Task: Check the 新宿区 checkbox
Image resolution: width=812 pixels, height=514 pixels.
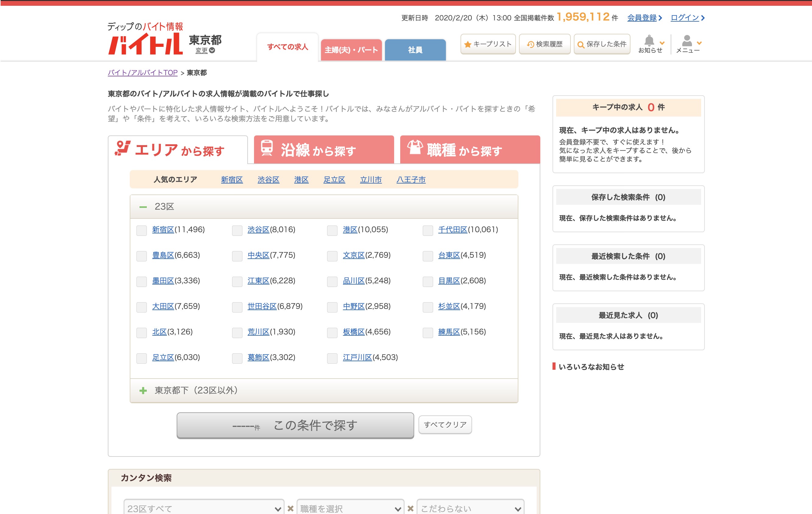Action: point(142,230)
